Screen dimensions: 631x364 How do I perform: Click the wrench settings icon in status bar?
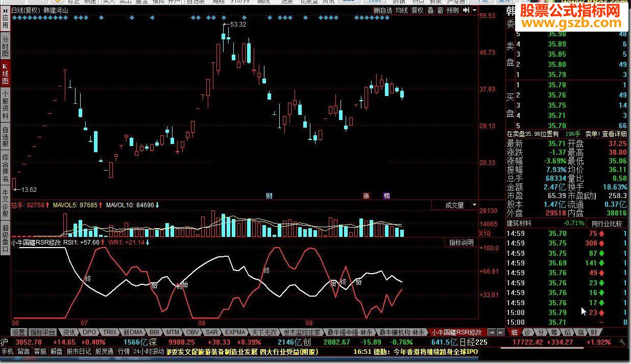[x=623, y=342]
